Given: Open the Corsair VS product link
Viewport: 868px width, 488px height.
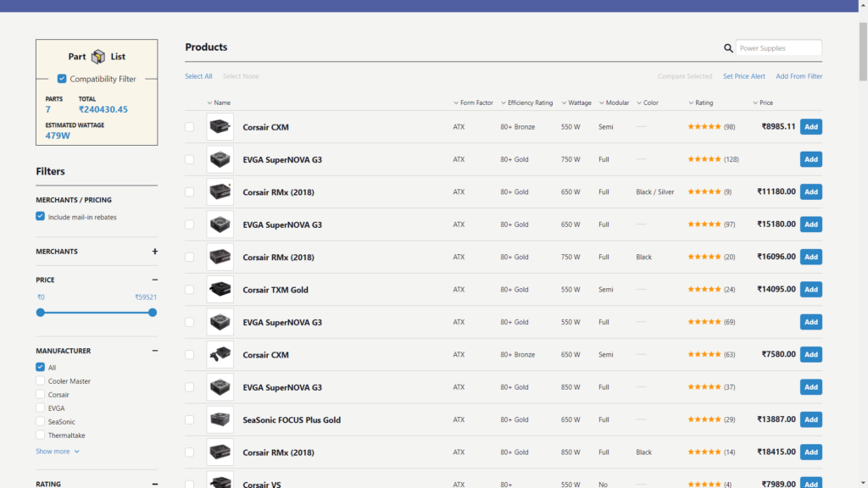Looking at the screenshot, I should [262, 484].
